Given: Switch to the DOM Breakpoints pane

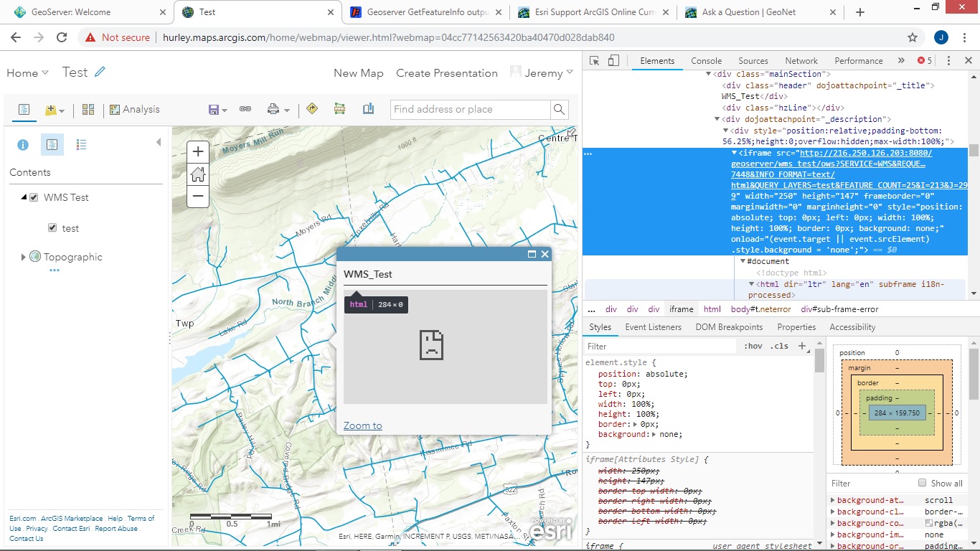Looking at the screenshot, I should click(729, 327).
